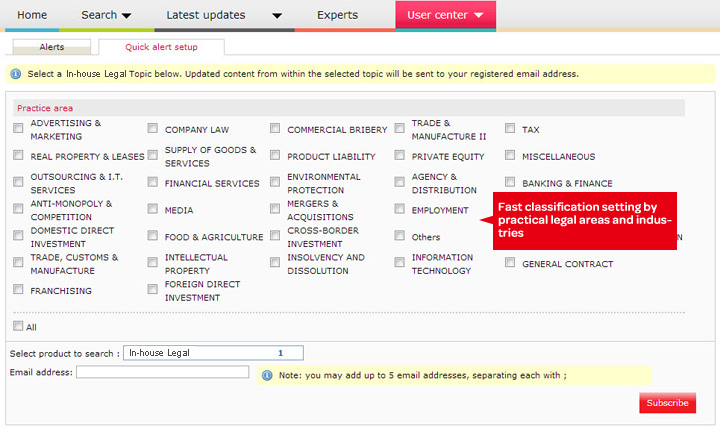
Task: Select Supply of Goods & Services checkbox
Action: (152, 155)
